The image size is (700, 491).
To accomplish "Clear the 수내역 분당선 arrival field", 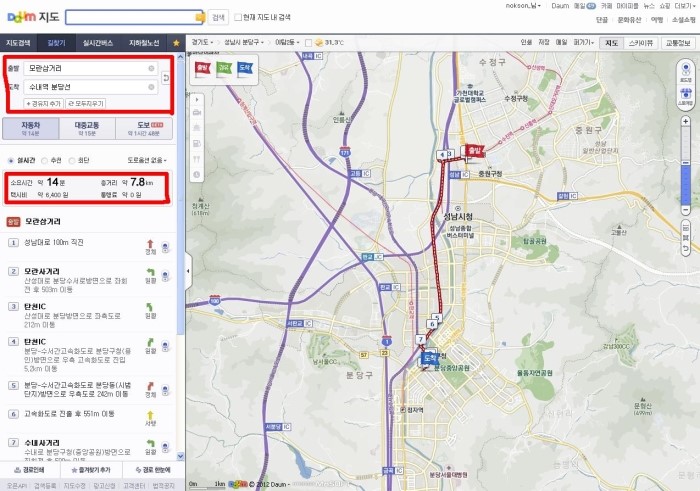I will pos(151,87).
